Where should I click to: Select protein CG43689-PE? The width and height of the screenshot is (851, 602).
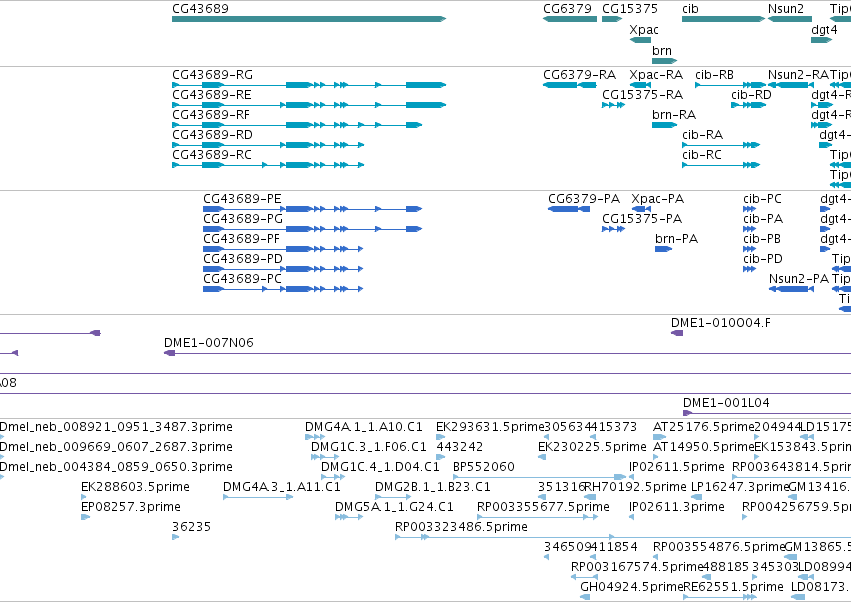coord(312,209)
